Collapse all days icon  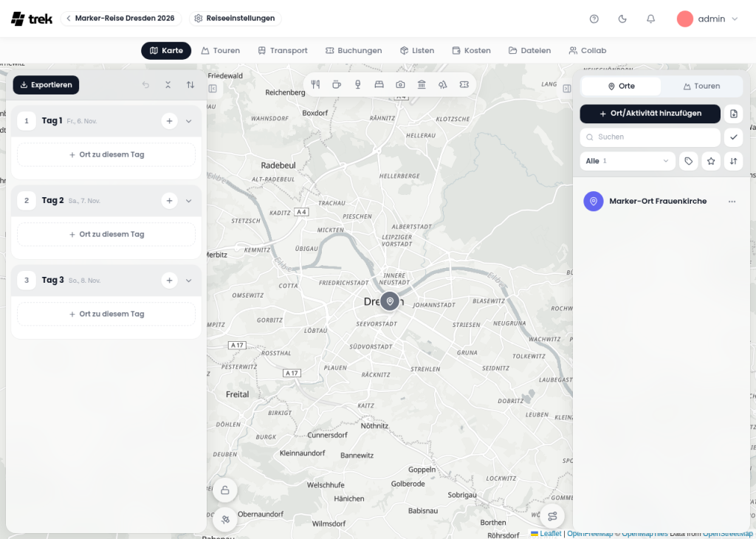[x=168, y=85]
